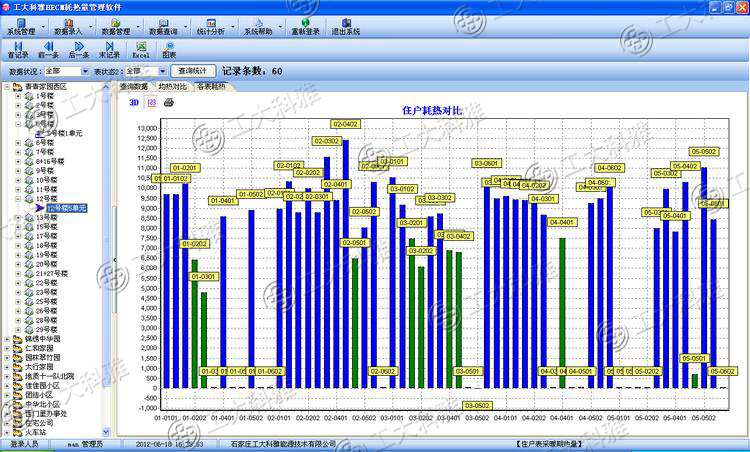Click the 查询统计 button
The height and width of the screenshot is (452, 750).
193,71
